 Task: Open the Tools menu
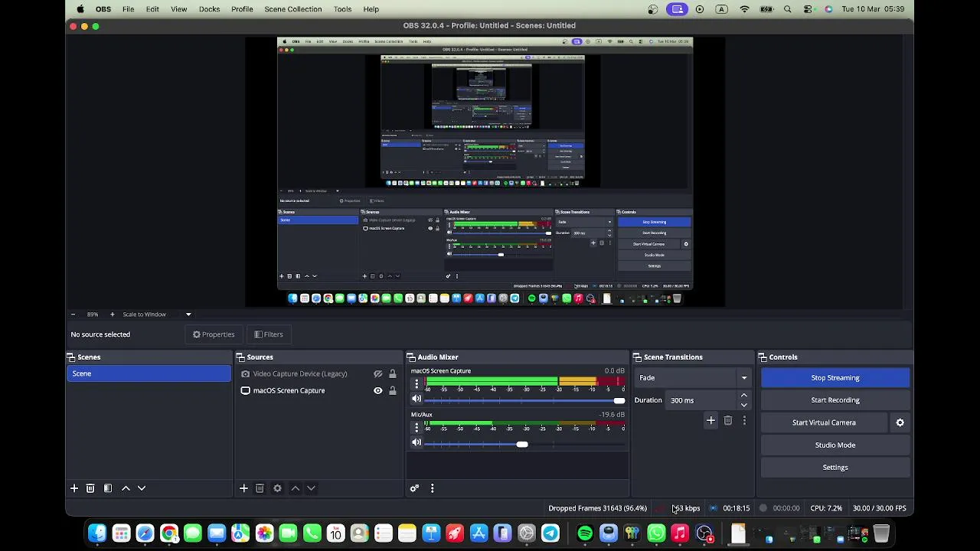point(342,9)
